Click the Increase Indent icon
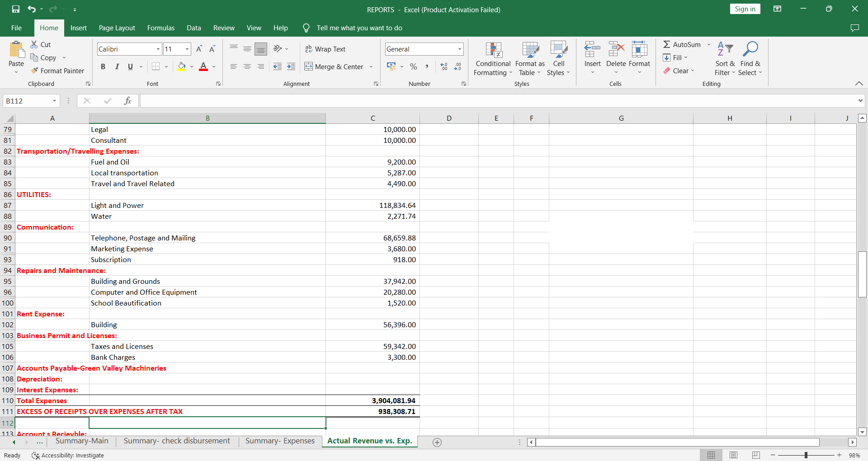This screenshot has height=461, width=868. click(x=291, y=66)
